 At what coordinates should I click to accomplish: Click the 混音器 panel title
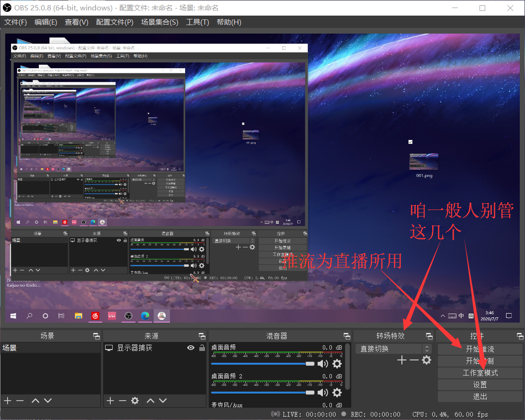[276, 336]
